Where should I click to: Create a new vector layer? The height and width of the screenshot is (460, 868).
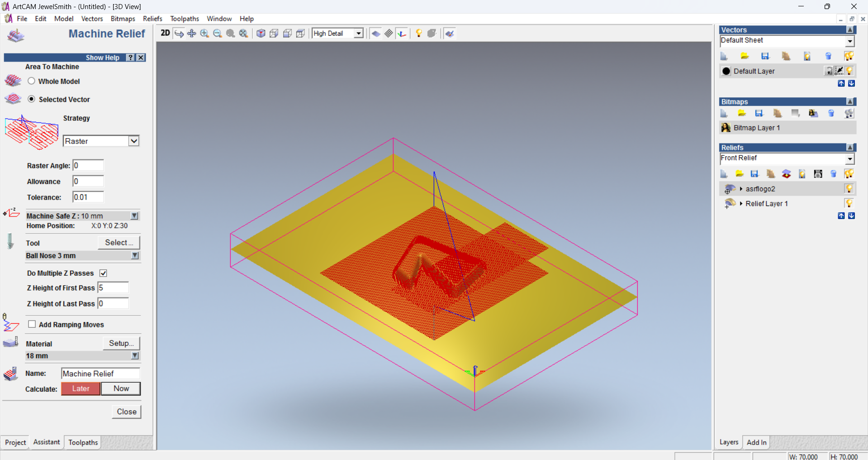point(724,56)
